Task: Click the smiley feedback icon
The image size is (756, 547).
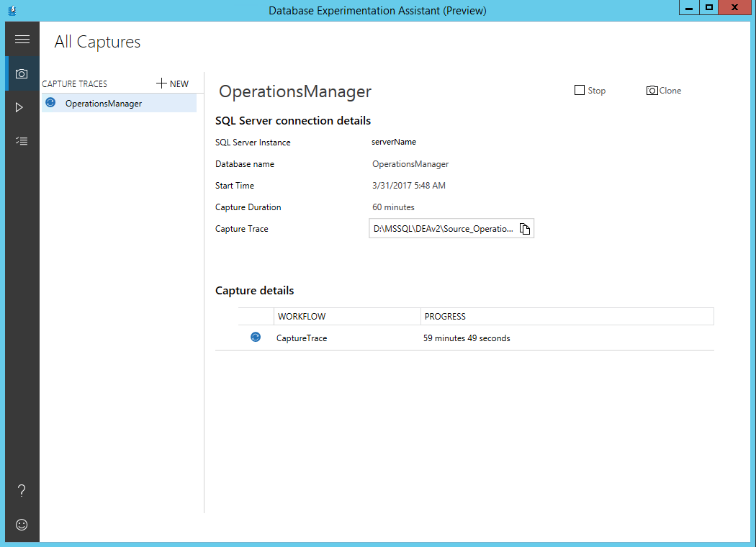Action: point(22,525)
